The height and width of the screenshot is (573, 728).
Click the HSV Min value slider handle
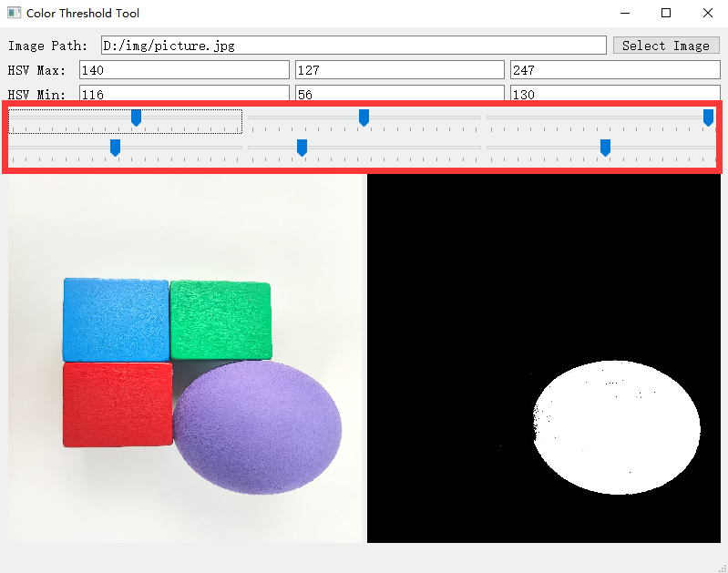click(x=605, y=148)
